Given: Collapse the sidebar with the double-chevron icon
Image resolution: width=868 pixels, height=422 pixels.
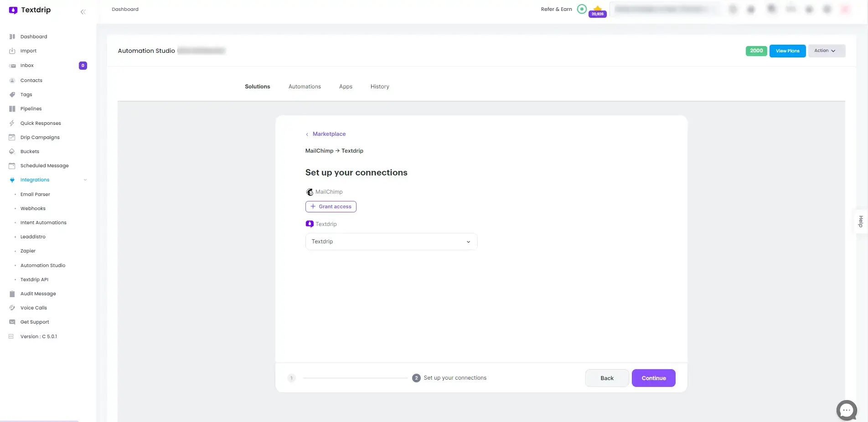Looking at the screenshot, I should pyautogui.click(x=83, y=12).
